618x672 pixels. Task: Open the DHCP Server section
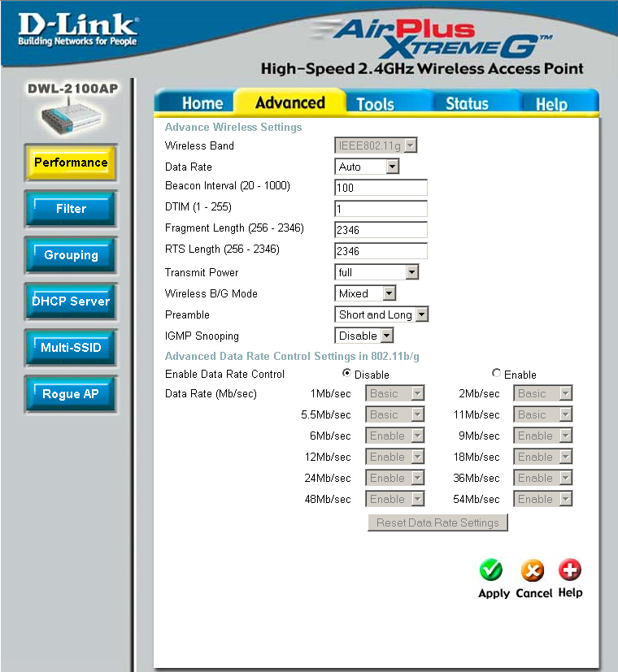(71, 301)
